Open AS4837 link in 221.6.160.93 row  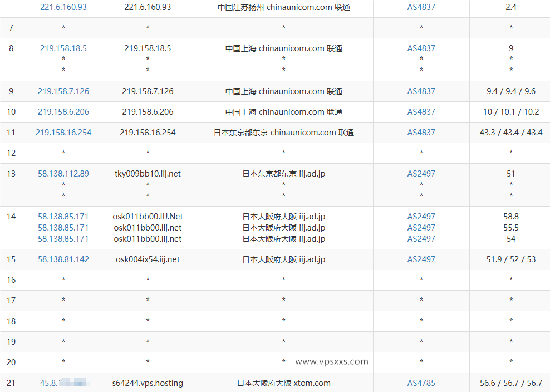[421, 7]
